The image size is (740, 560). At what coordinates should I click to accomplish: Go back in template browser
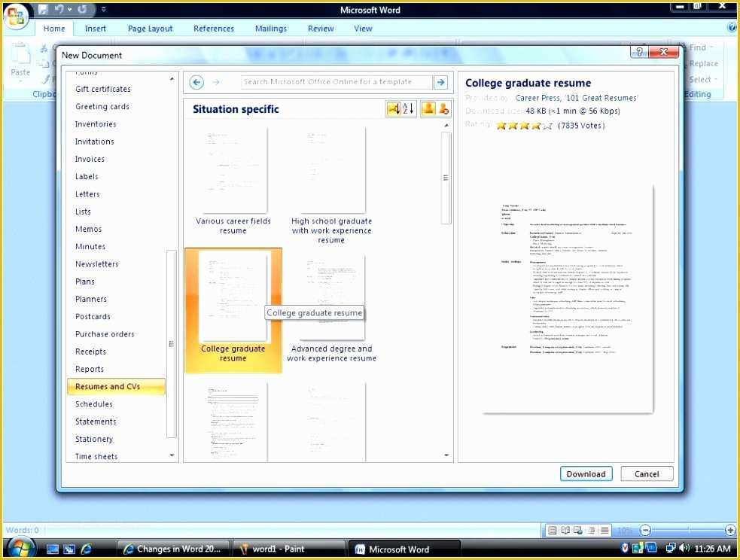(196, 82)
